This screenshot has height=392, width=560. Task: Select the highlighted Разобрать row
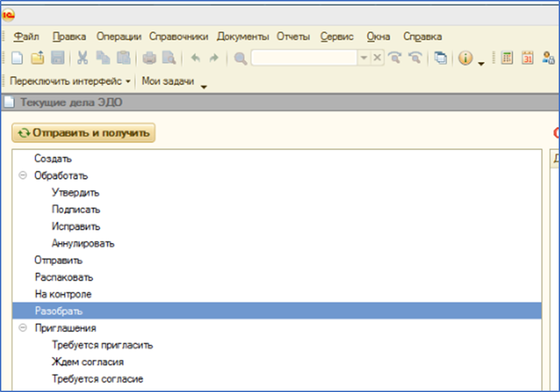(277, 311)
